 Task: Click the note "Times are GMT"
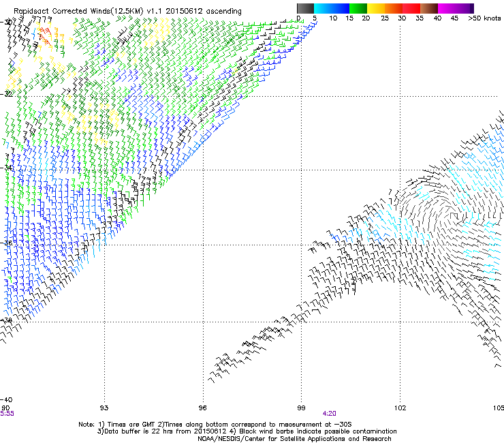point(131,425)
